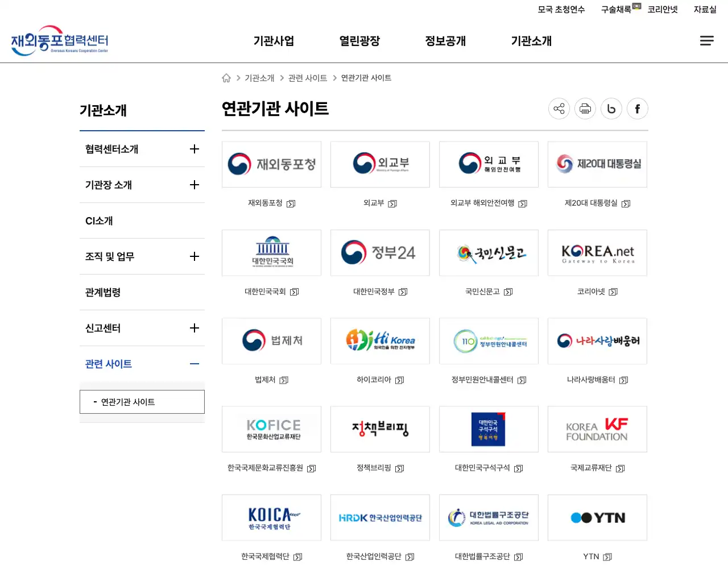This screenshot has width=728, height=582.
Task: Click 기관소개 in the breadcrumb
Action: click(x=259, y=78)
